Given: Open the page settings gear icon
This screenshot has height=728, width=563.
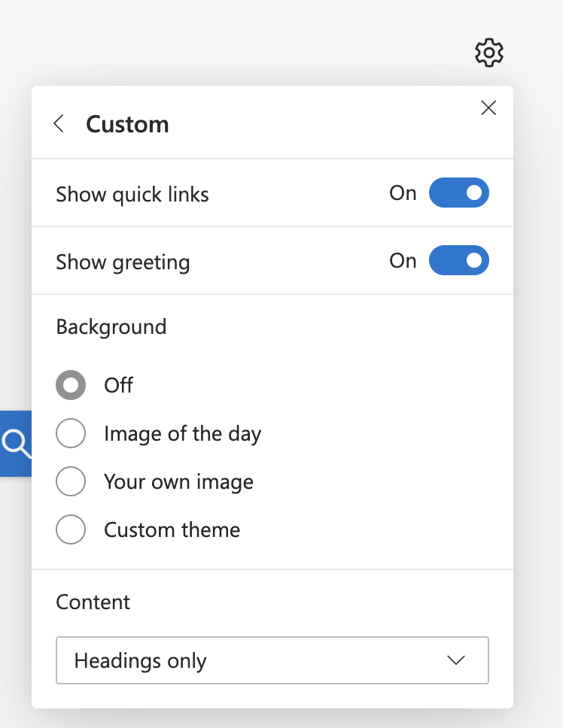Looking at the screenshot, I should 488,53.
